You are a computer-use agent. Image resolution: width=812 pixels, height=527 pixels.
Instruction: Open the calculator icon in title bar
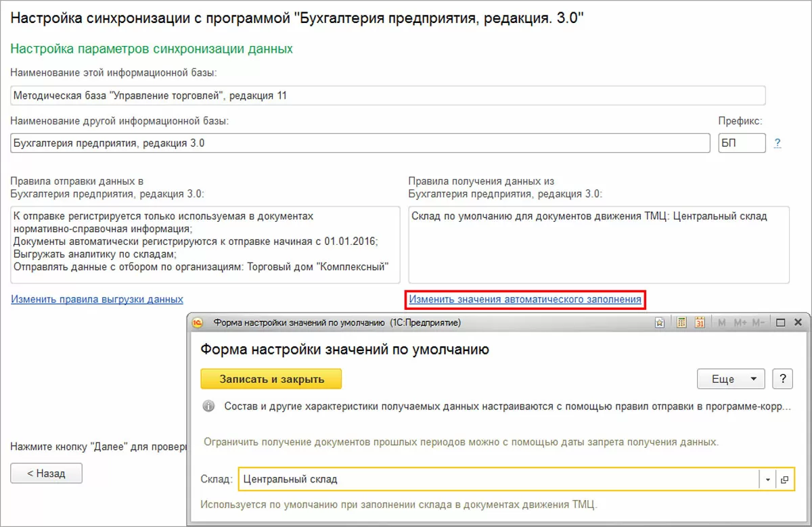pos(682,323)
